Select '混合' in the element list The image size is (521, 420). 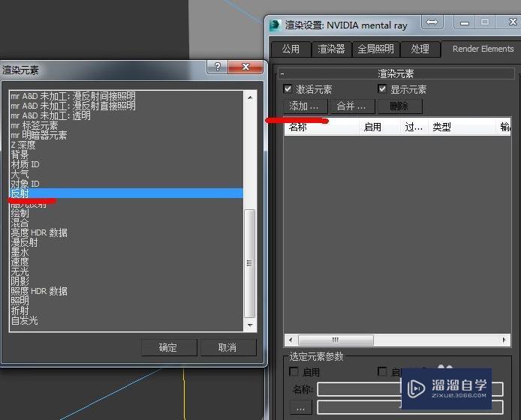click(126, 223)
